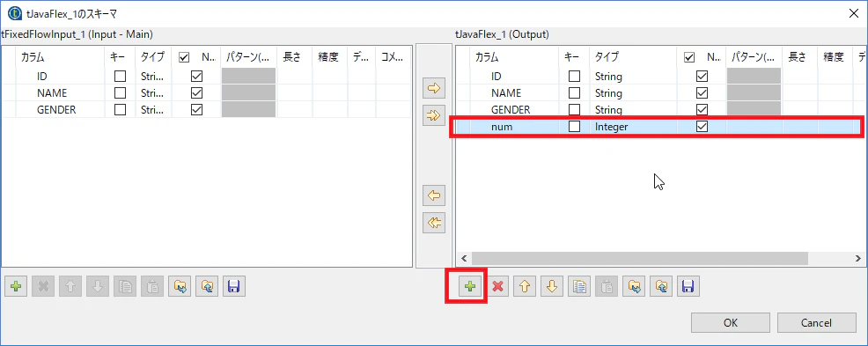Toggle nullable header checkbox in Output table

coord(689,56)
